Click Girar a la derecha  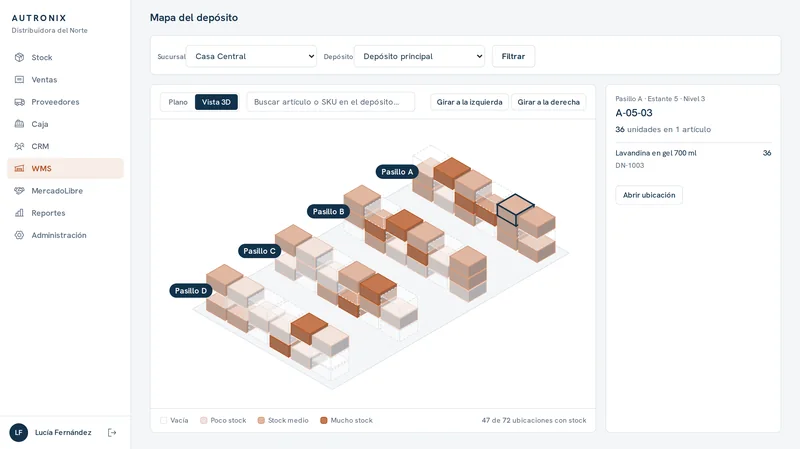pyautogui.click(x=548, y=102)
